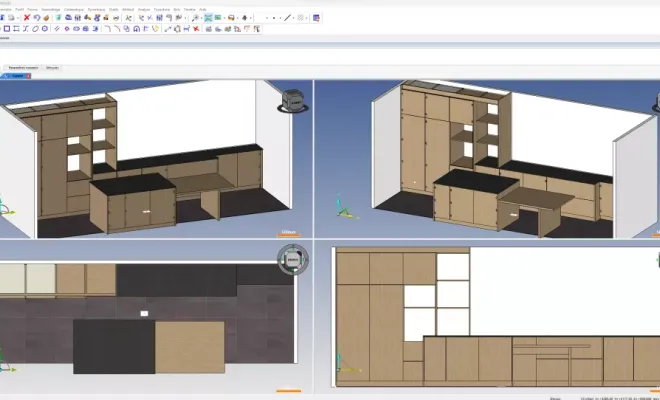Screen dimensions: 660x400
Task: Click the orange eraser icon beside undo
Action: click(x=46, y=18)
